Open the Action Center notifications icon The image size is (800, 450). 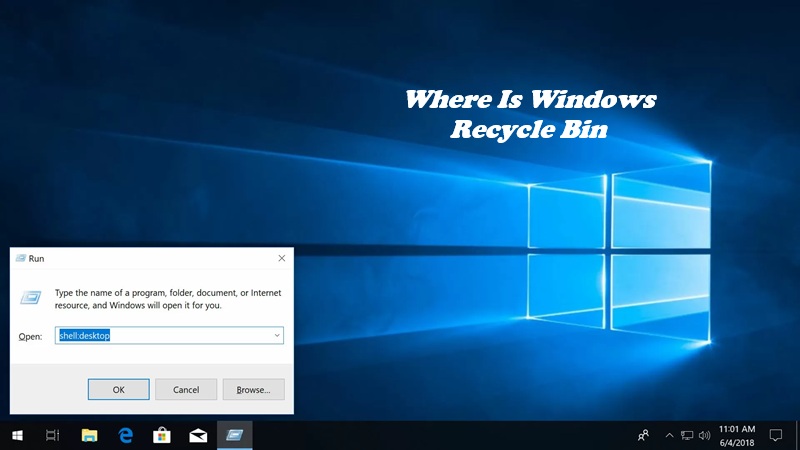776,435
